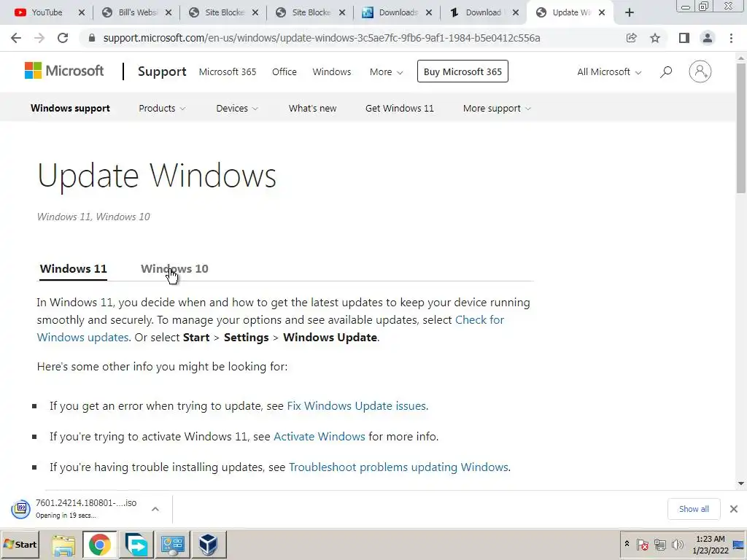Viewport: 747px width, 560px height.
Task: Open Microsoft 365 in the header nav
Action: coord(228,72)
